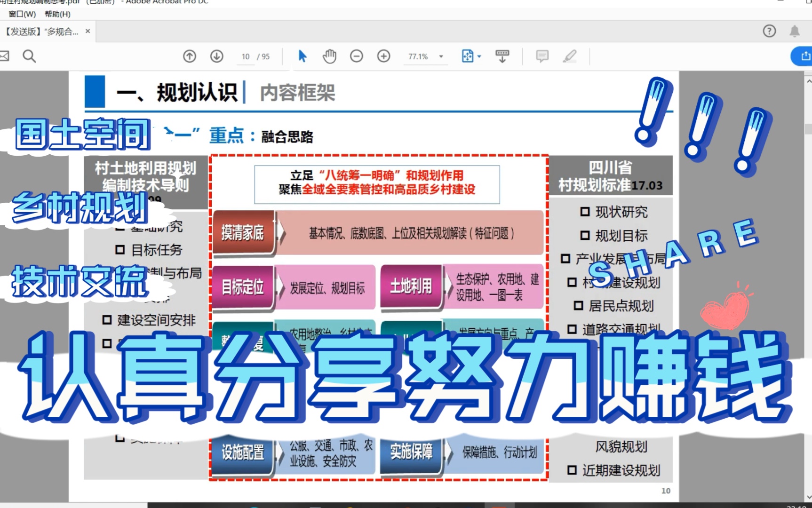Click the 保障措施、行动计划 text
The height and width of the screenshot is (508, 812).
(x=500, y=452)
